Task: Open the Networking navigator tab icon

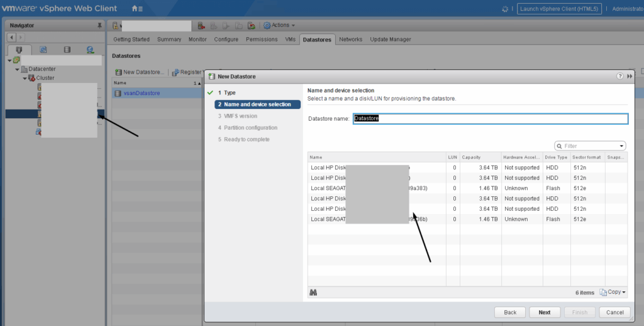Action: pos(91,50)
